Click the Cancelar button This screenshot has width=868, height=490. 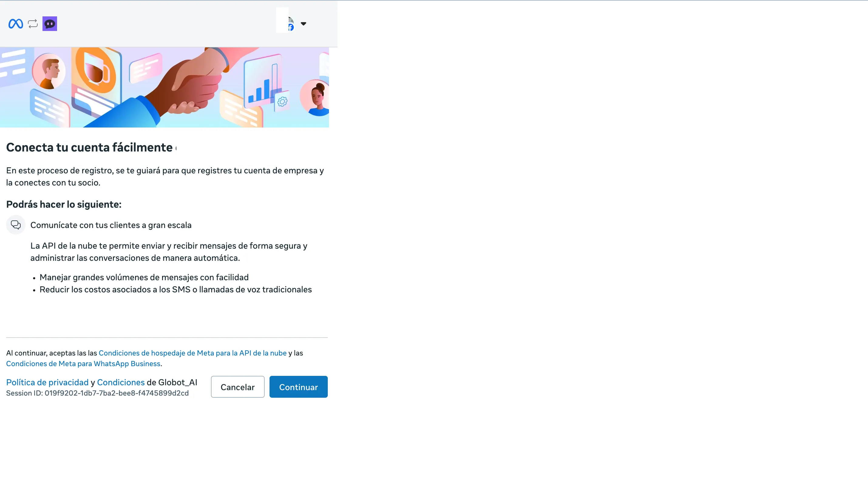238,387
